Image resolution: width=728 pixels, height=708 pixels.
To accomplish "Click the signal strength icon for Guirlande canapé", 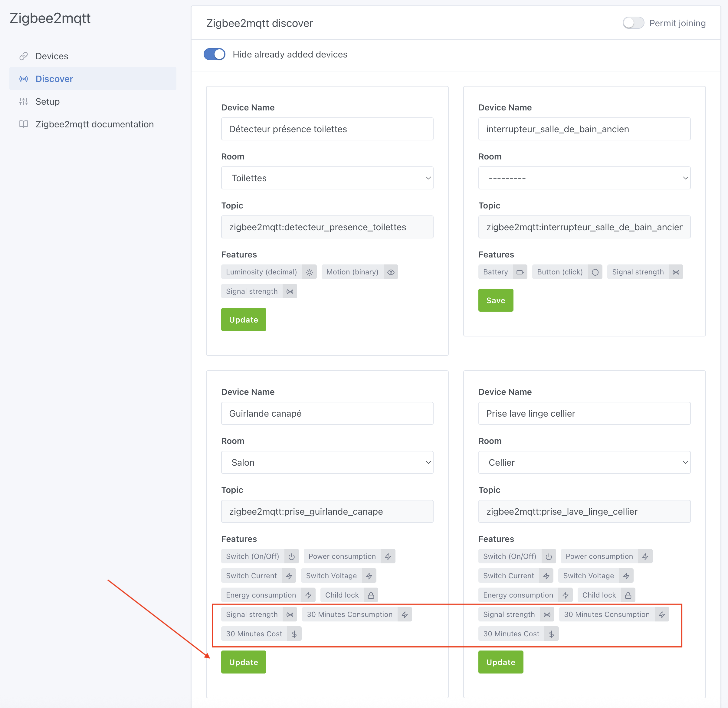I will pyautogui.click(x=290, y=614).
